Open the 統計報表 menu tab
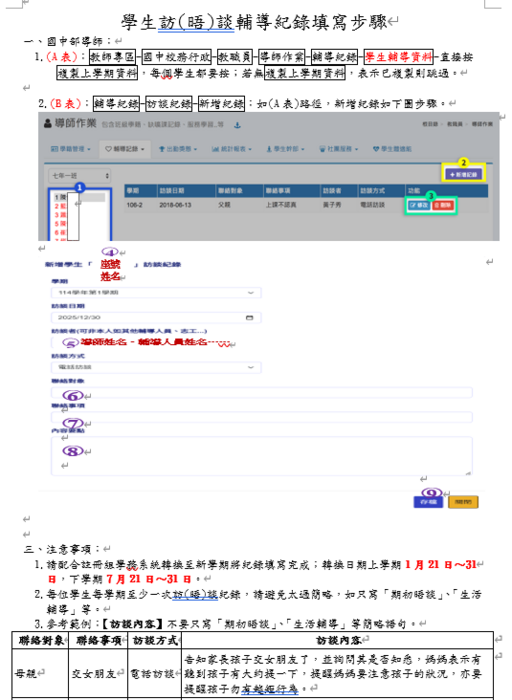512x700 pixels. point(231,149)
